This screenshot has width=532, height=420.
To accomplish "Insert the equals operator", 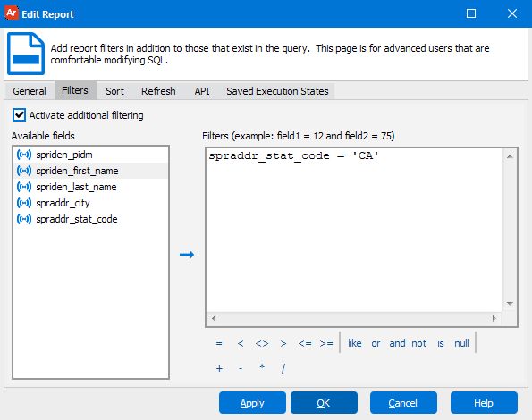I will [219, 343].
